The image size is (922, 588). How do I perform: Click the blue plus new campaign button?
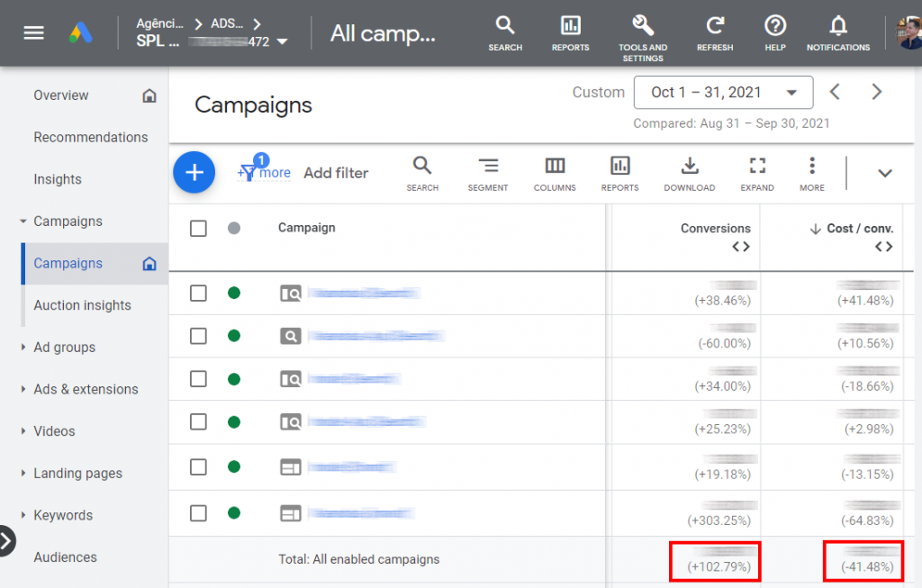[x=194, y=172]
